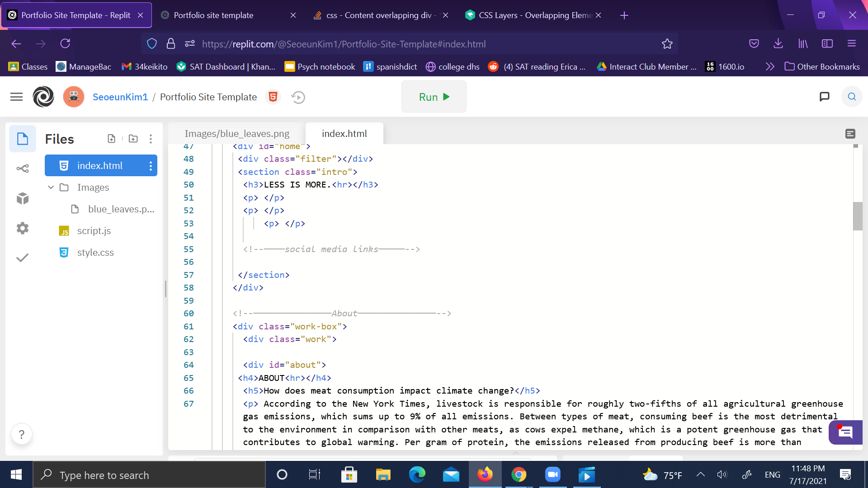Toggle the Files panel icon
The width and height of the screenshot is (868, 488).
[x=23, y=139]
